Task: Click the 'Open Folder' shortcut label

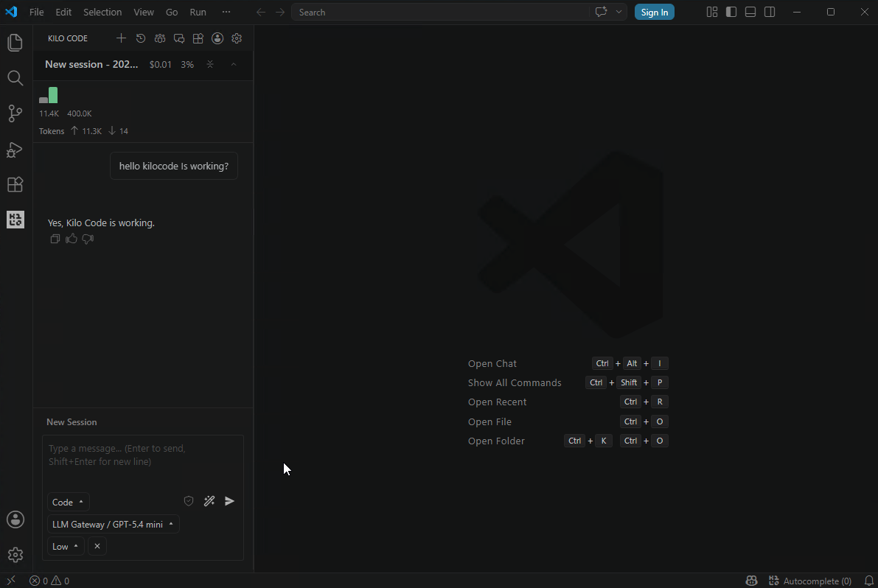Action: pos(496,441)
